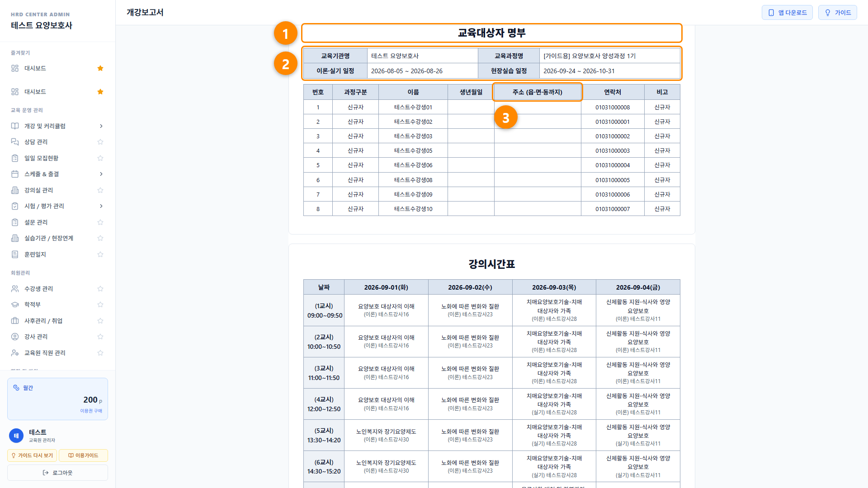The width and height of the screenshot is (868, 488).
Task: Toggle the favorite star for 수강생 관리
Action: coord(100,289)
